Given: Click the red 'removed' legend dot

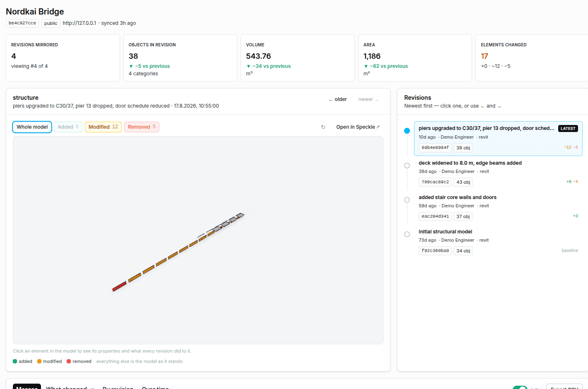Looking at the screenshot, I should pyautogui.click(x=69, y=361).
